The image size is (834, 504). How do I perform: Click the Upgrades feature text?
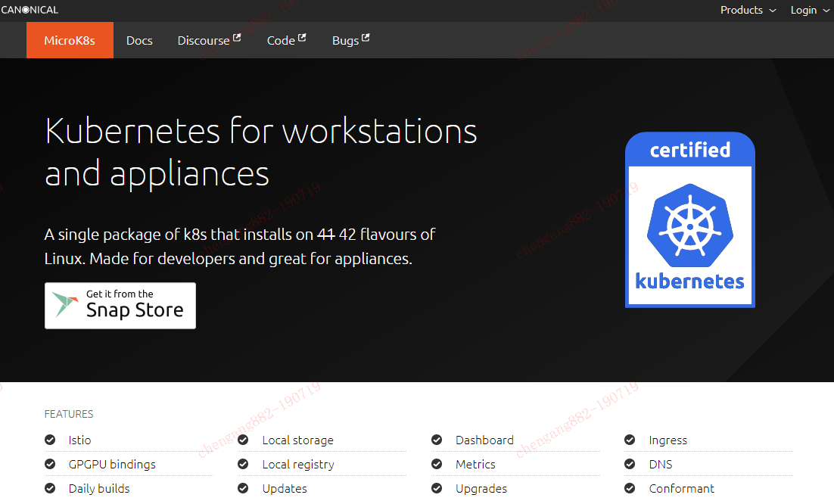481,489
